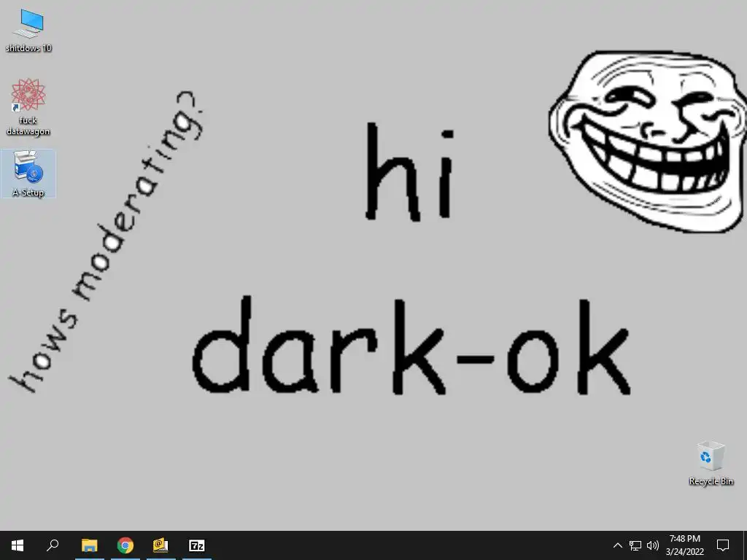Launch Google Chrome from the taskbar
Viewport: 747px width, 560px height.
[125, 545]
